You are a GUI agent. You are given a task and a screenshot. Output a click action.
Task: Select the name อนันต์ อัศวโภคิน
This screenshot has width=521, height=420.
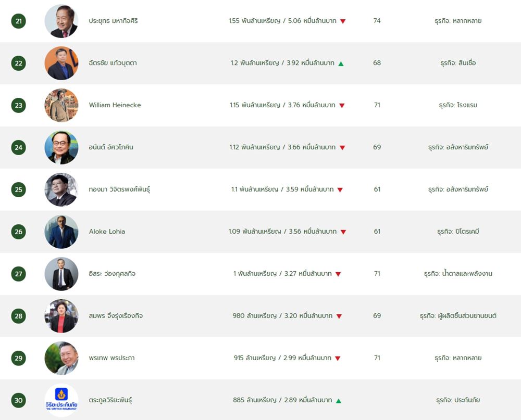coord(111,147)
